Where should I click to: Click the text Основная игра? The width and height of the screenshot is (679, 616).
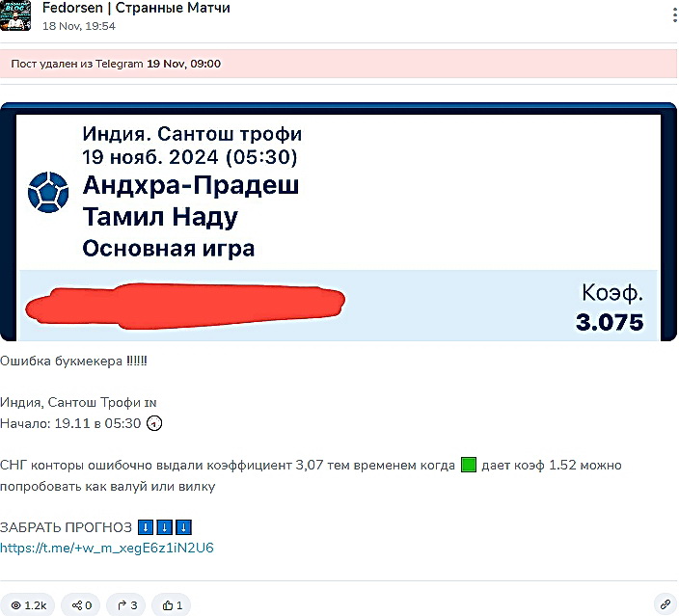tap(169, 249)
